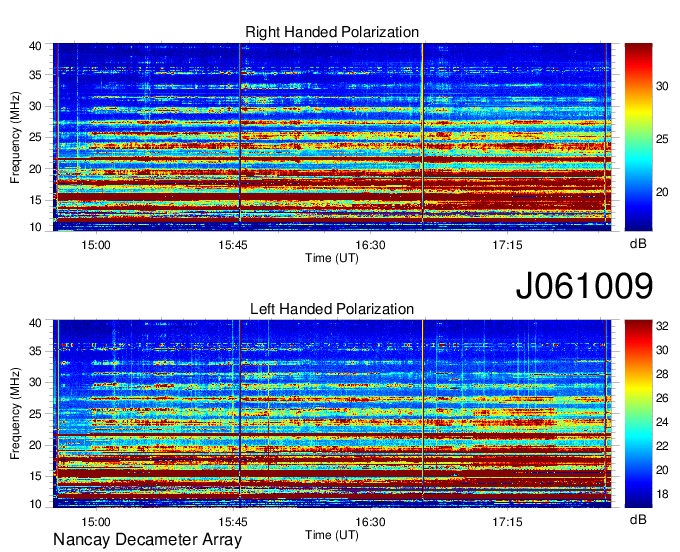Image resolution: width=680 pixels, height=552 pixels.
Task: Click the 'Left Handed Polarization' plot title
Action: 332,309
